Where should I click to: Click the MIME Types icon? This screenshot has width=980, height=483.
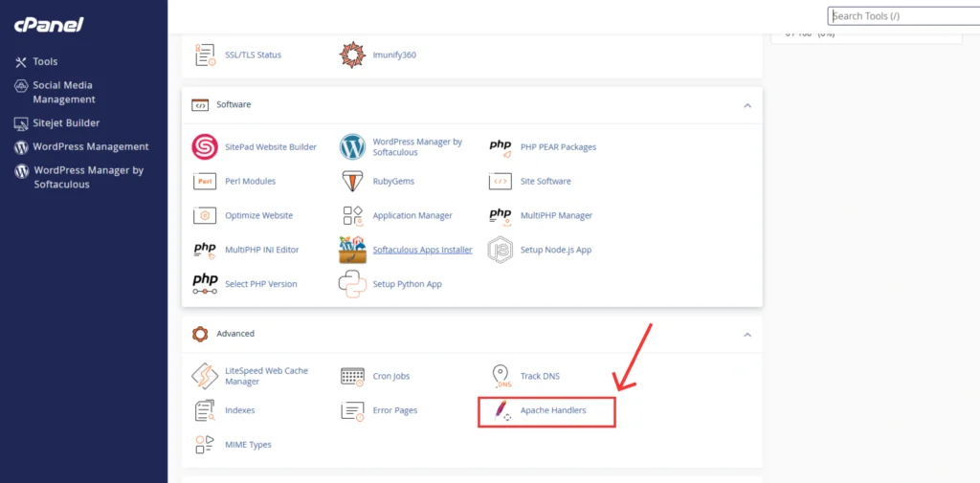(x=205, y=445)
